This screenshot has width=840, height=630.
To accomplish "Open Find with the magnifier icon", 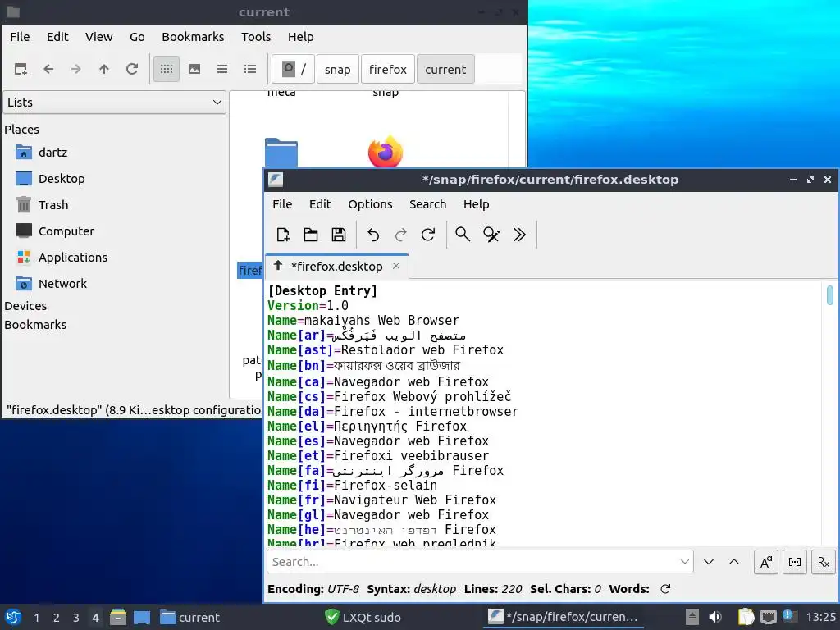I will pyautogui.click(x=463, y=235).
